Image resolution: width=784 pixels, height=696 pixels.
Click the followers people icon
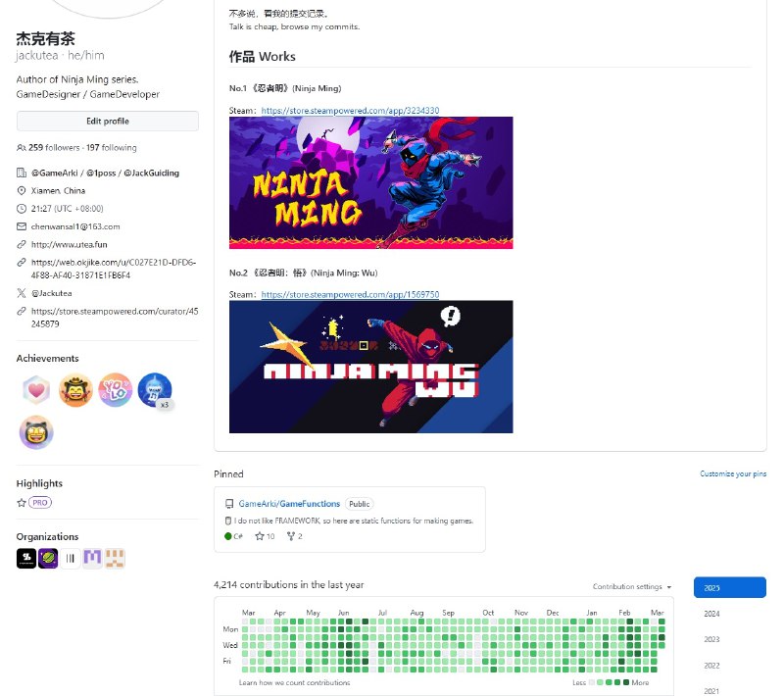pyautogui.click(x=21, y=147)
